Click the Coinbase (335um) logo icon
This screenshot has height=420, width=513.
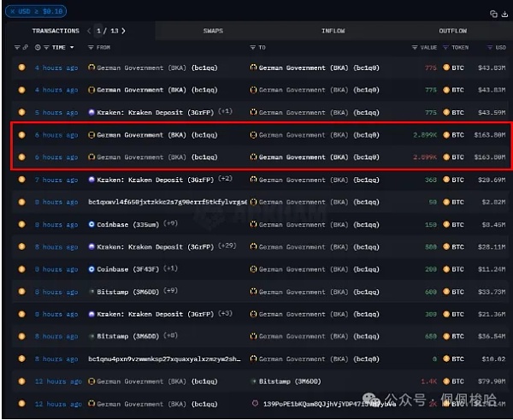91,224
